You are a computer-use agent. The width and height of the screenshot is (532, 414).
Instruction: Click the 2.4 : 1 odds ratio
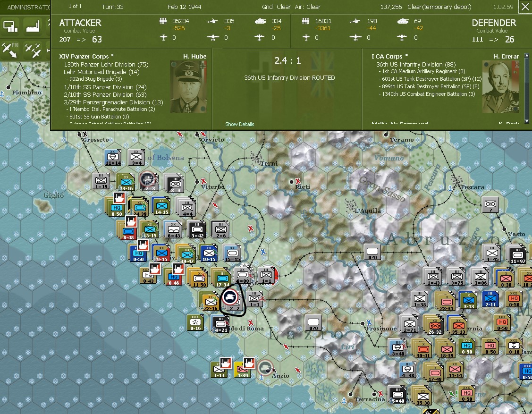coord(288,61)
